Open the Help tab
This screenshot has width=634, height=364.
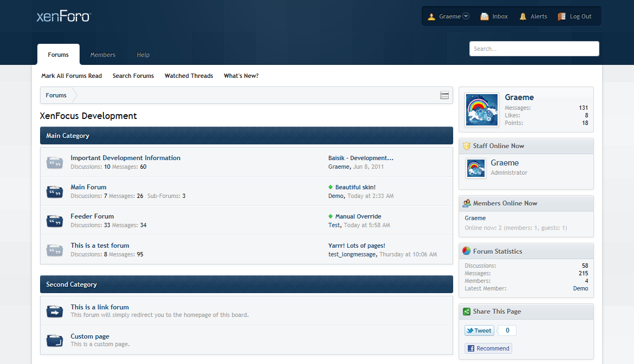coord(143,55)
